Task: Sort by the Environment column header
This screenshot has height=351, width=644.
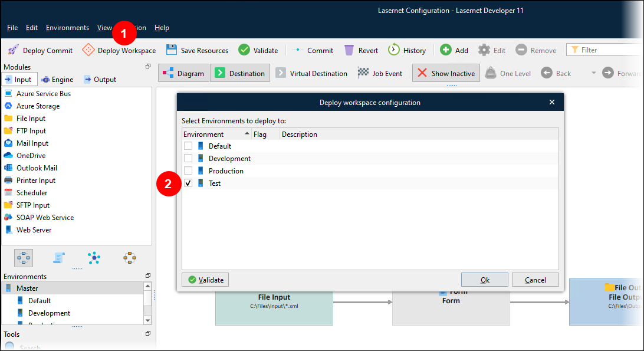Action: tap(216, 134)
